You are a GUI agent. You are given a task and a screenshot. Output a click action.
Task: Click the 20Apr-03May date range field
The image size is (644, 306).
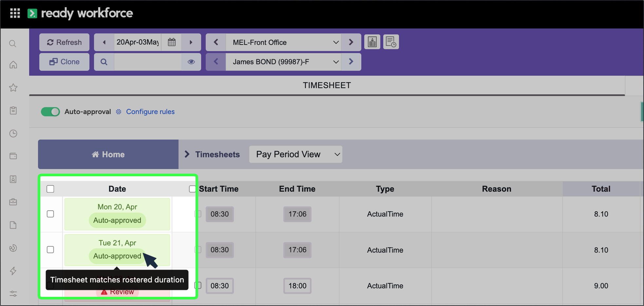[138, 42]
